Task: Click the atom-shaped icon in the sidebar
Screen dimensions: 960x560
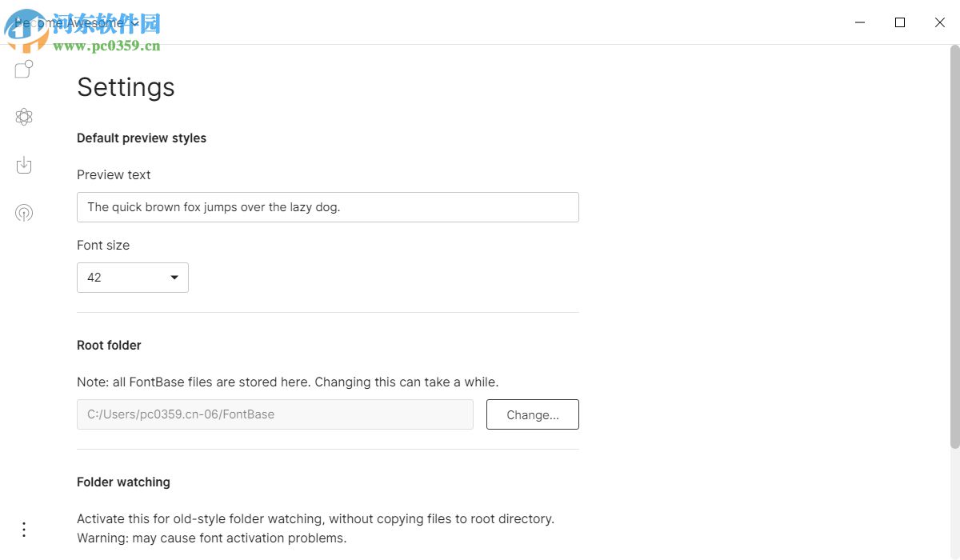Action: coord(24,118)
